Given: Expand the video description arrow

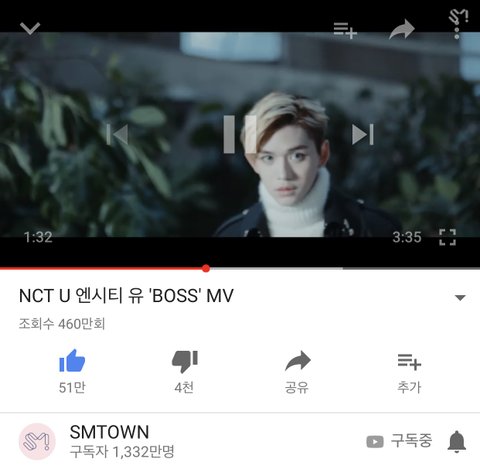Looking at the screenshot, I should click(460, 298).
